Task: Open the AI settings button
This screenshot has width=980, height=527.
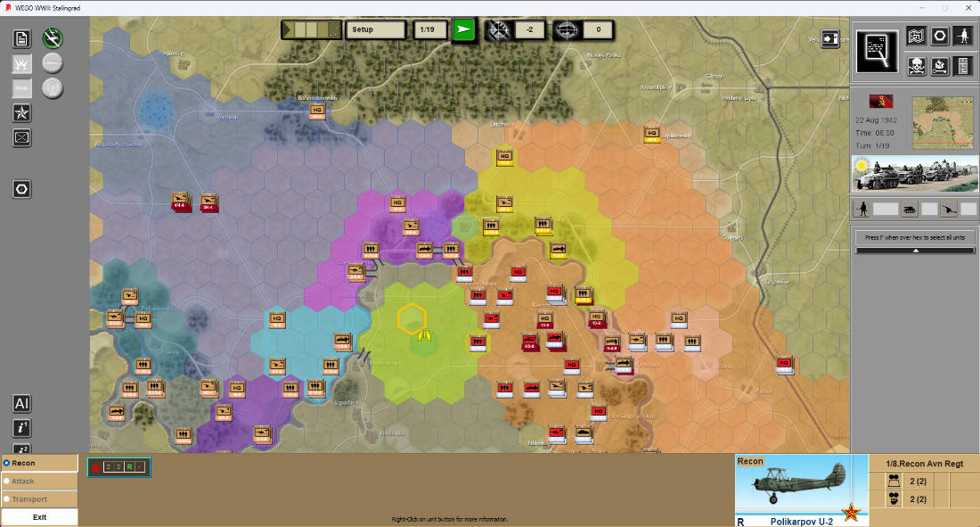Action: (x=22, y=404)
